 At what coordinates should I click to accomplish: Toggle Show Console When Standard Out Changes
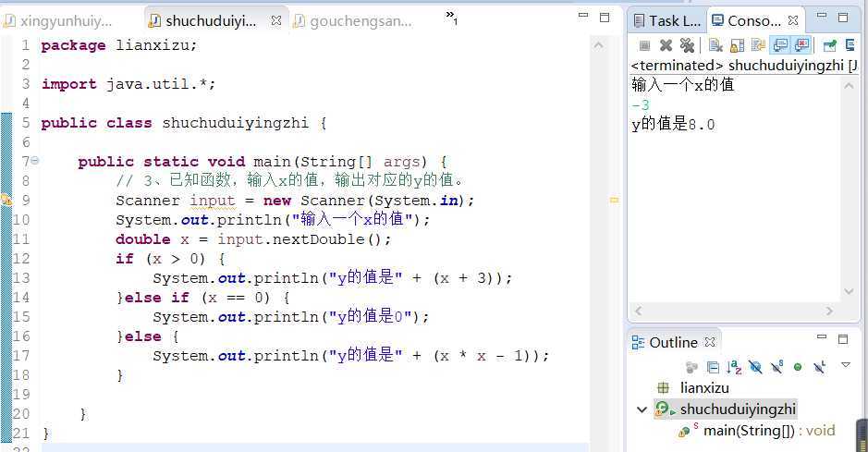pyautogui.click(x=780, y=44)
